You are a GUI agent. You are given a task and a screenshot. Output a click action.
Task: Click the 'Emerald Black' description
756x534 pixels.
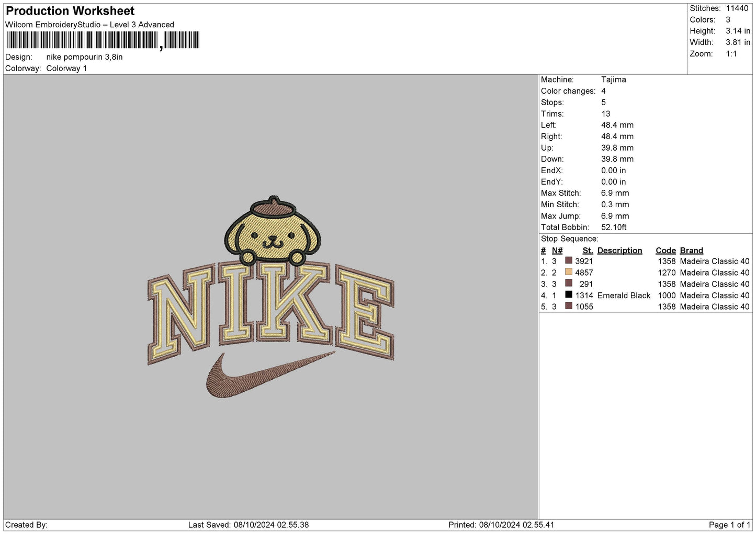pyautogui.click(x=624, y=296)
